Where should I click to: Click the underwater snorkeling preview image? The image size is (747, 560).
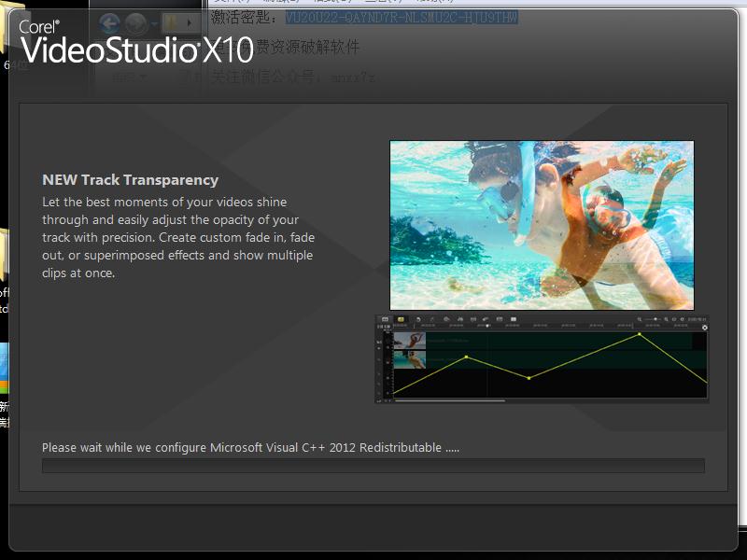pyautogui.click(x=542, y=225)
